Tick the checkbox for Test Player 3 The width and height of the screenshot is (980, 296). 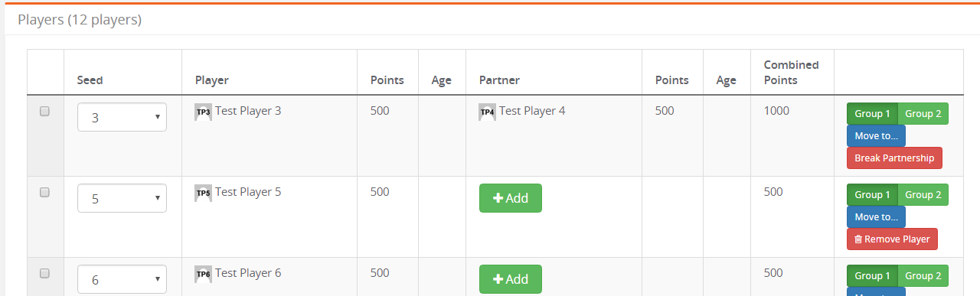click(44, 111)
